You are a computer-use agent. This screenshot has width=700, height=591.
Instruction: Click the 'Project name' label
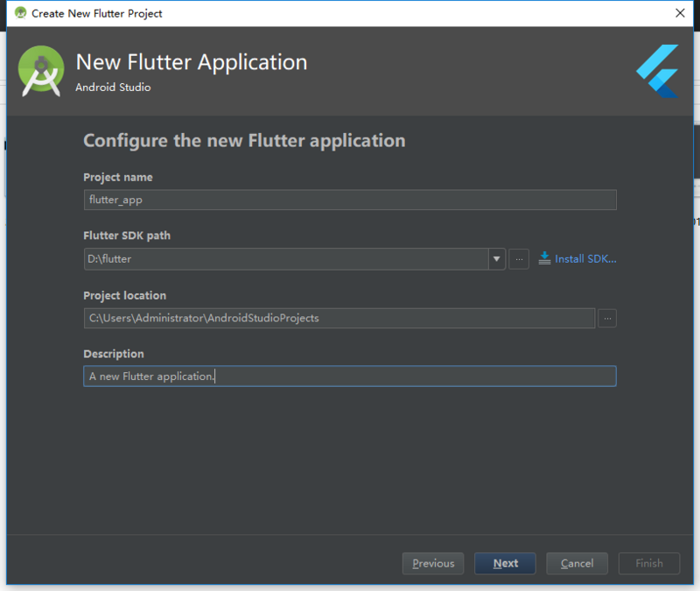tap(118, 178)
